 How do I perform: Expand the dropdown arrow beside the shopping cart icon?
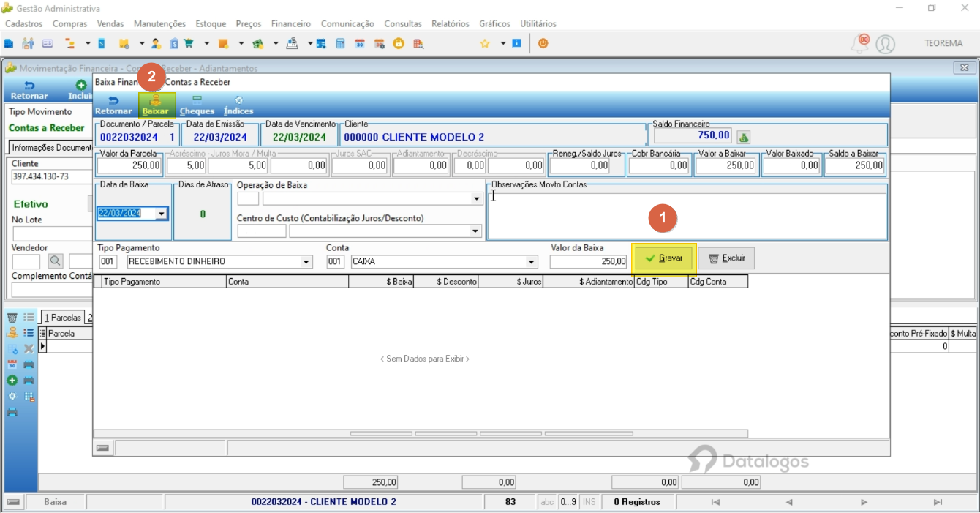[207, 44]
